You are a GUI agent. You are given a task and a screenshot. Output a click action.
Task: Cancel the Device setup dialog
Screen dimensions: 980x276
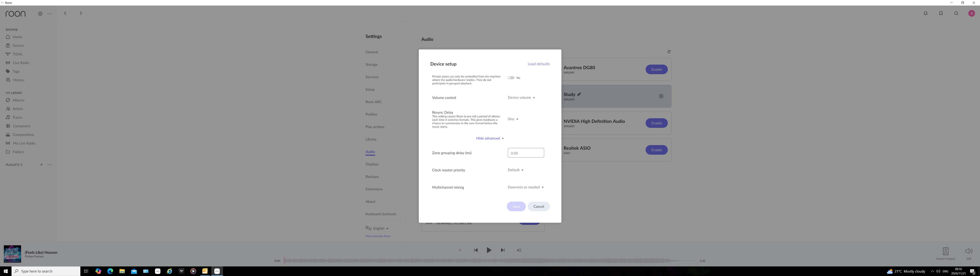point(538,207)
